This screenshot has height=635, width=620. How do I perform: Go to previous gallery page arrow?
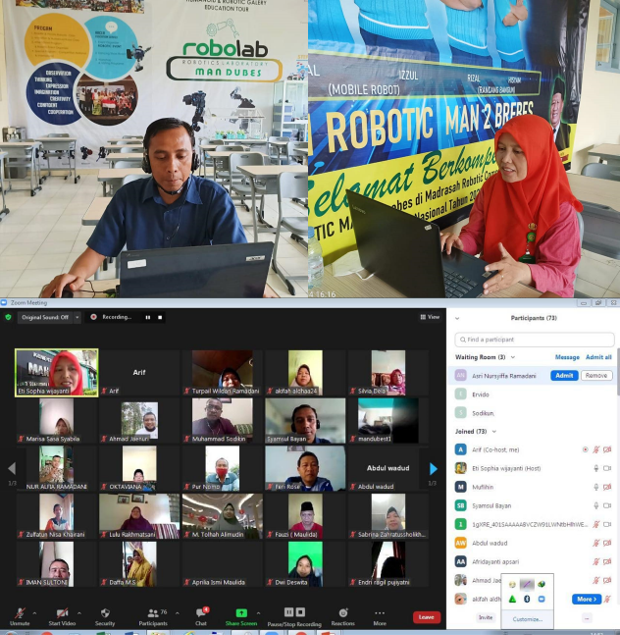[12, 469]
